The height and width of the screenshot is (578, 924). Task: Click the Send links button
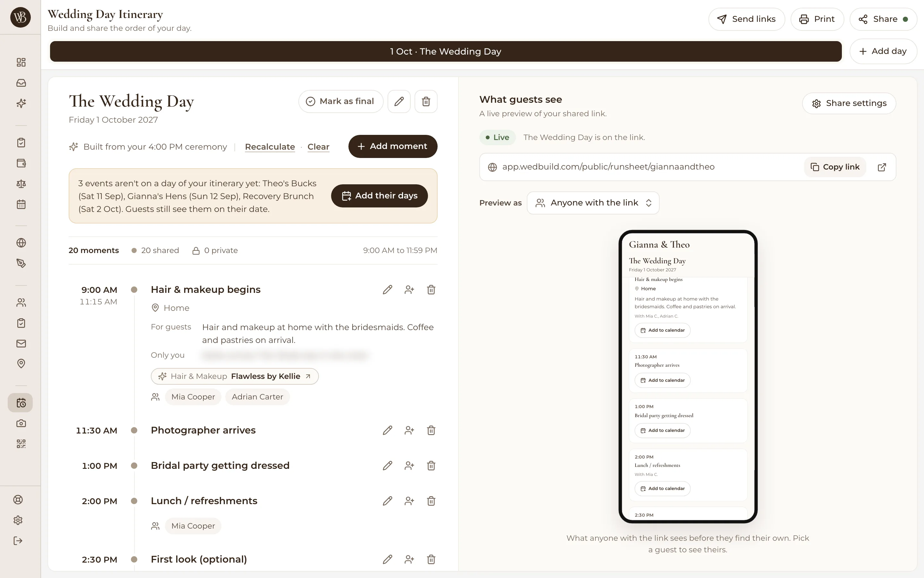(x=747, y=19)
